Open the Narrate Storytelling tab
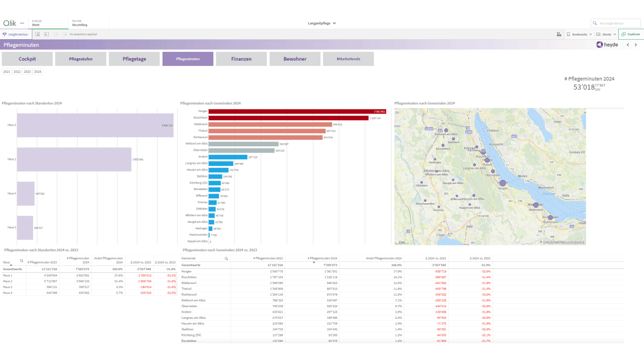Viewport: 644px width, 362px height. point(79,23)
